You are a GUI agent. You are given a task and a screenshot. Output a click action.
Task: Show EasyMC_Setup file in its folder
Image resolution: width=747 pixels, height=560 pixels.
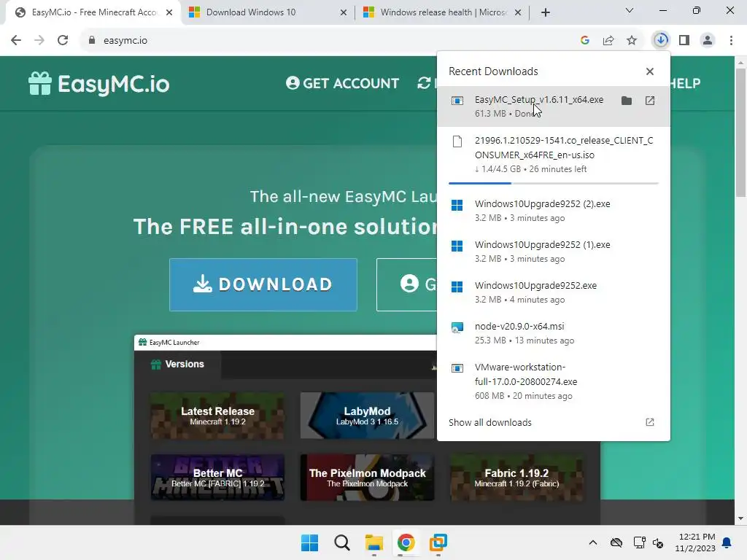tap(627, 101)
